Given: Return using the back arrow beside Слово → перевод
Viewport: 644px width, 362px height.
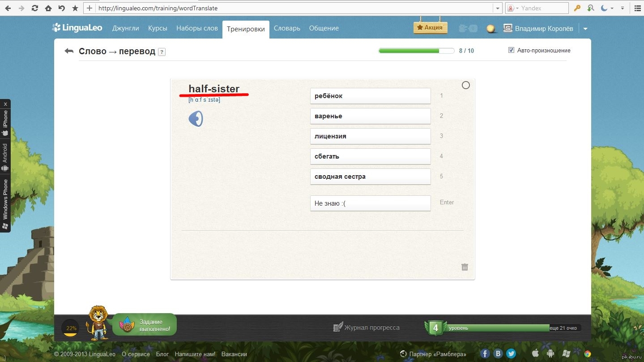Looking at the screenshot, I should (69, 51).
